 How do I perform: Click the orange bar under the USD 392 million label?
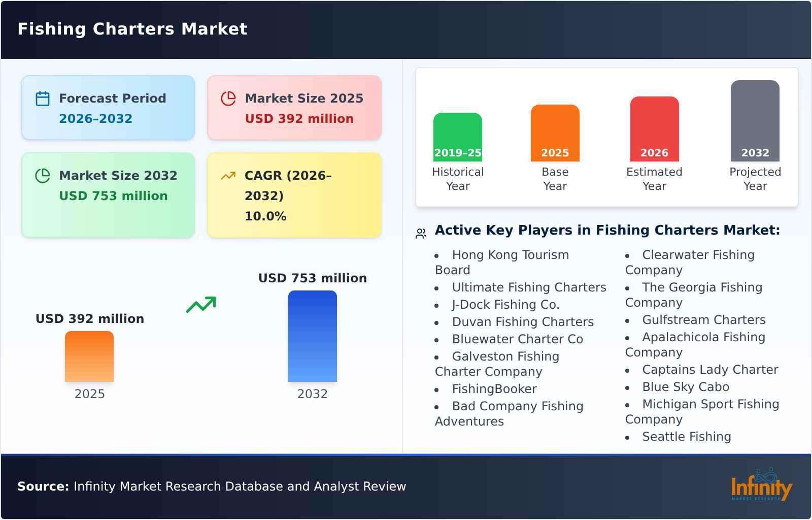coord(89,356)
